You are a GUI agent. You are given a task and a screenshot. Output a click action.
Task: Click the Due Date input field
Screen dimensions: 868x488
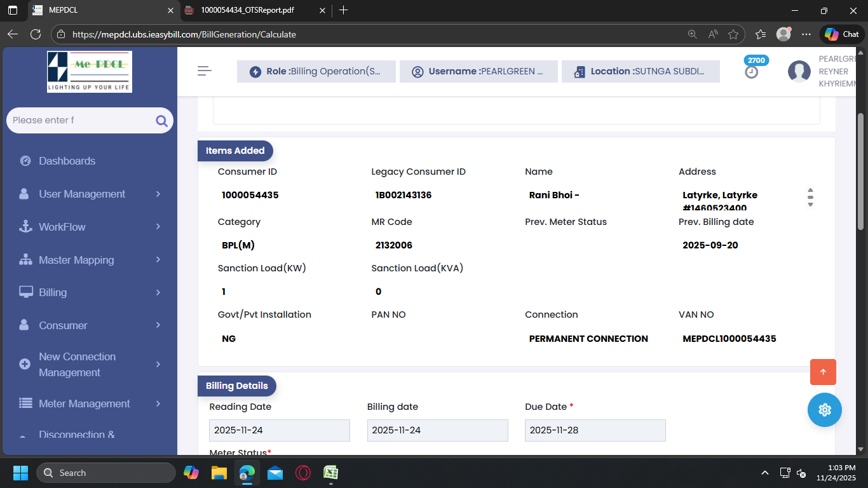point(595,430)
